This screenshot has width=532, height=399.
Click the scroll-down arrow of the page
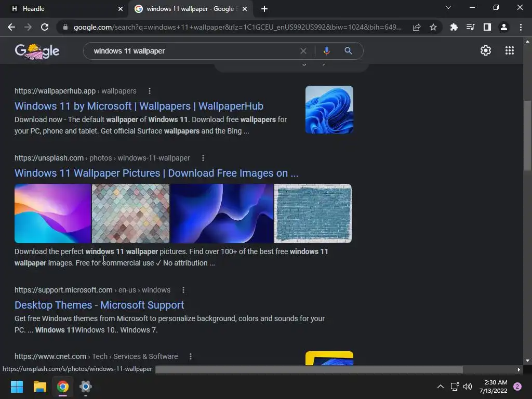527,361
